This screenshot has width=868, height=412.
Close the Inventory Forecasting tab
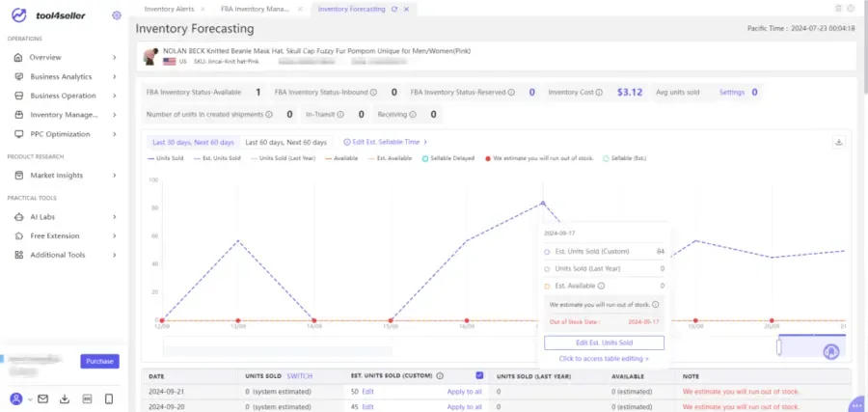[406, 10]
